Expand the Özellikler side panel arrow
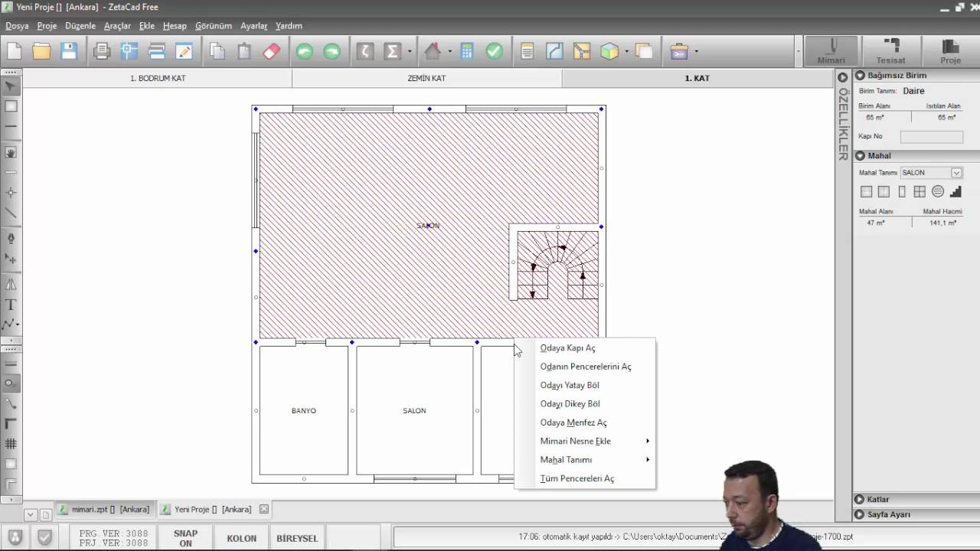Viewport: 980px width, 551px height. (842, 77)
